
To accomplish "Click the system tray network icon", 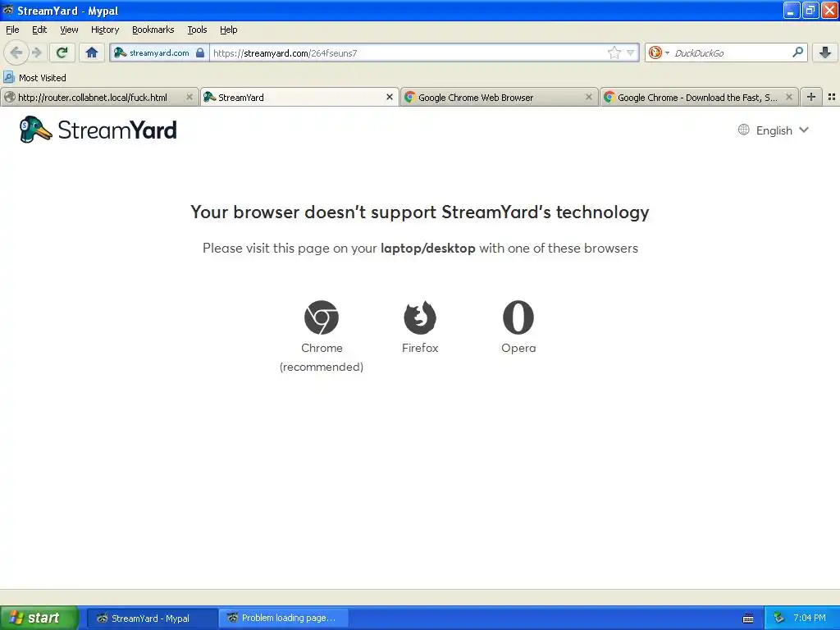I will (x=779, y=619).
